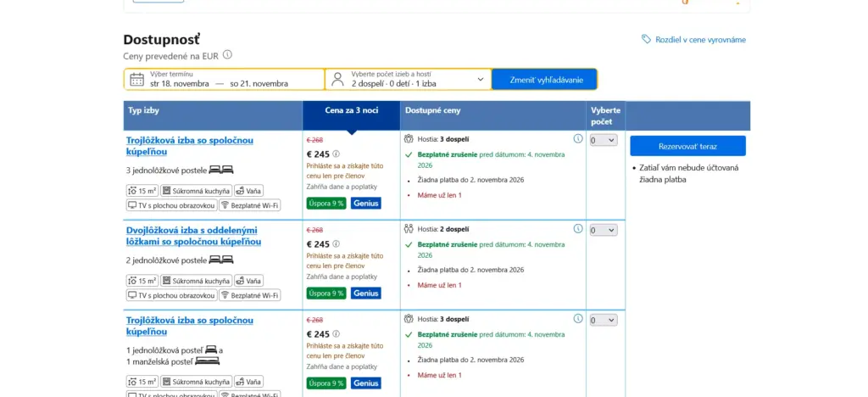Click price info icon next to € 245 for Dvojlôžková izba
Viewport: 868px width, 397px height.
coord(336,244)
